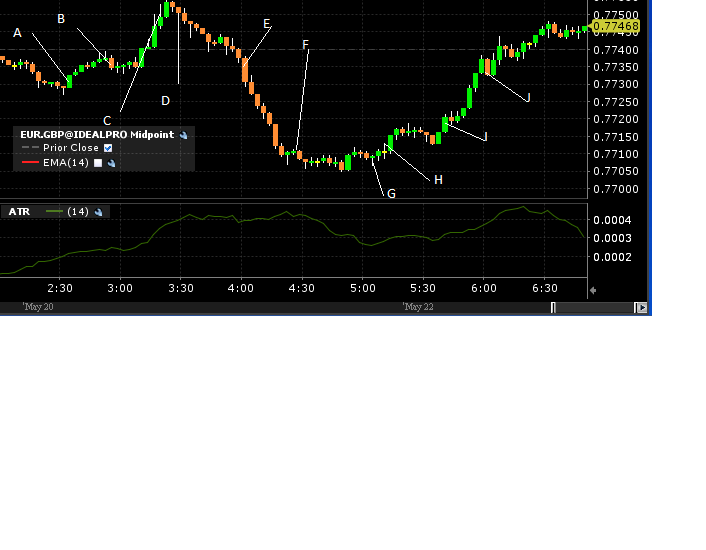
Task: Click the 0.77150 price axis label
Action: (616, 137)
